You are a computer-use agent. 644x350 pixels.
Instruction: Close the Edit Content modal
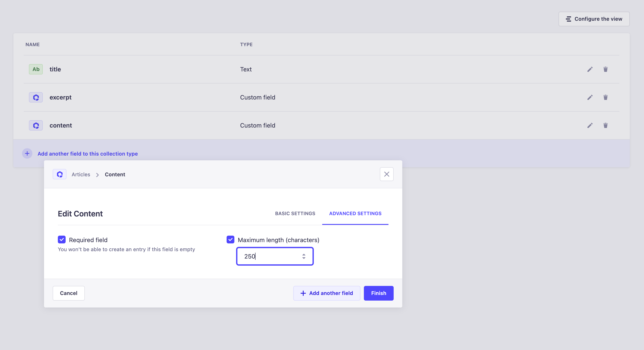point(387,174)
